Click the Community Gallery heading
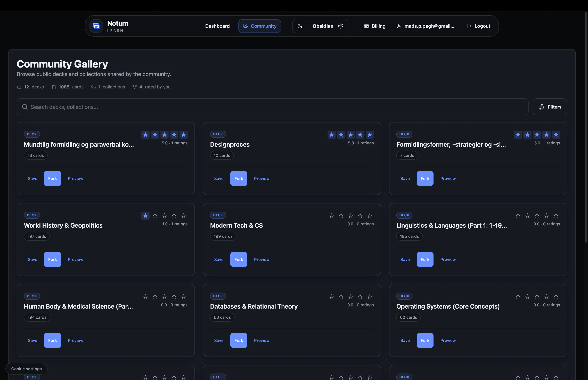Image resolution: width=588 pixels, height=380 pixels. (62, 64)
